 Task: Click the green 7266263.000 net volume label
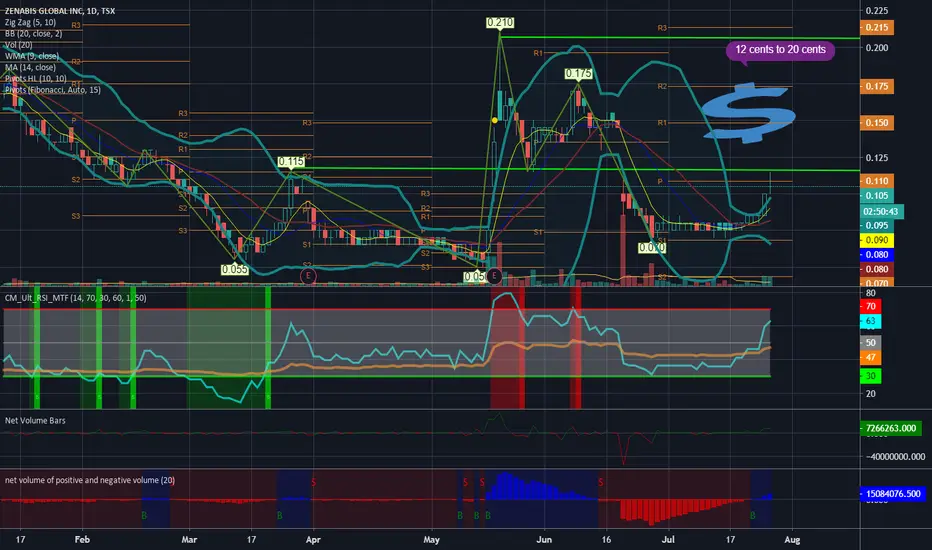(x=891, y=428)
